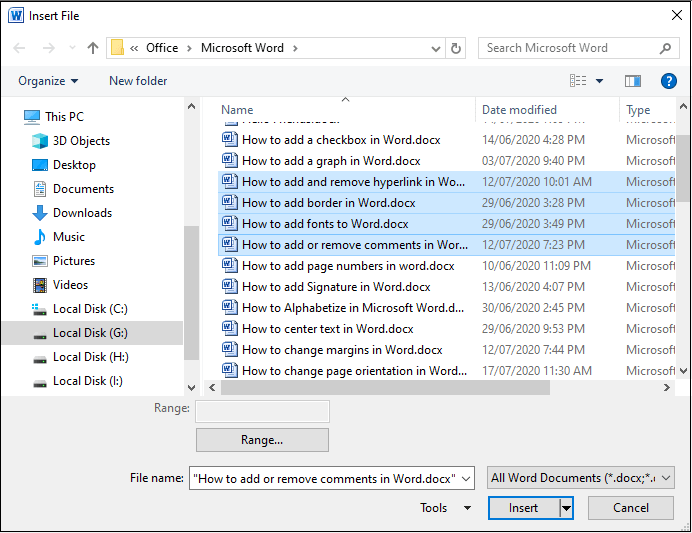Expand the address bar path dropdown
Viewport: 692px width, 533px height.
coord(436,48)
